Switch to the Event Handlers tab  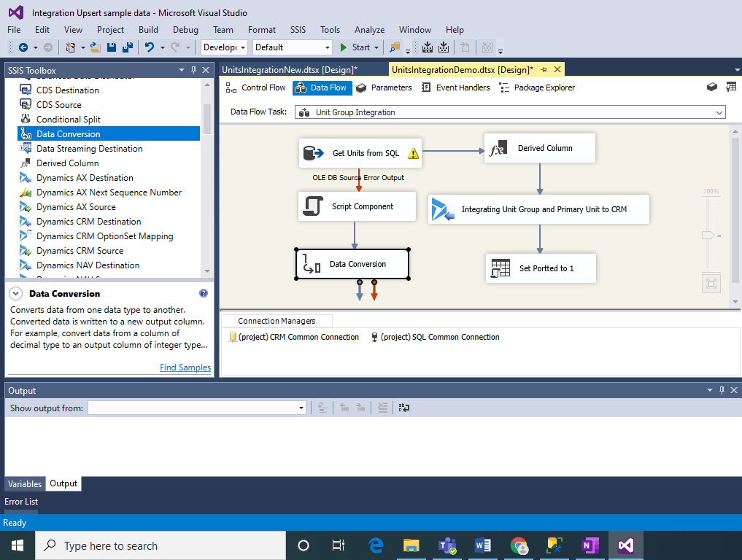[456, 87]
